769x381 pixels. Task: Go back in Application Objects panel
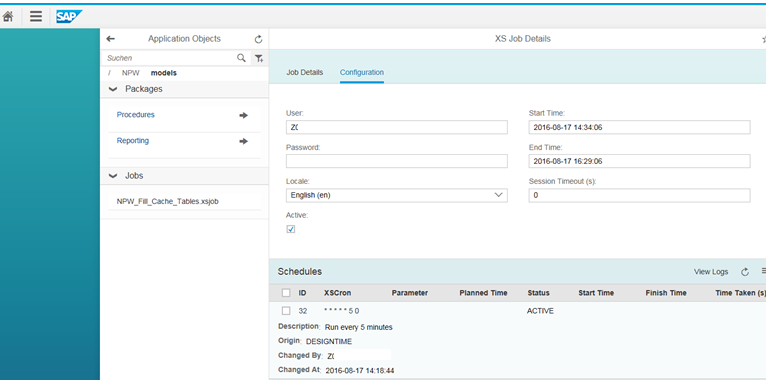[x=111, y=39]
